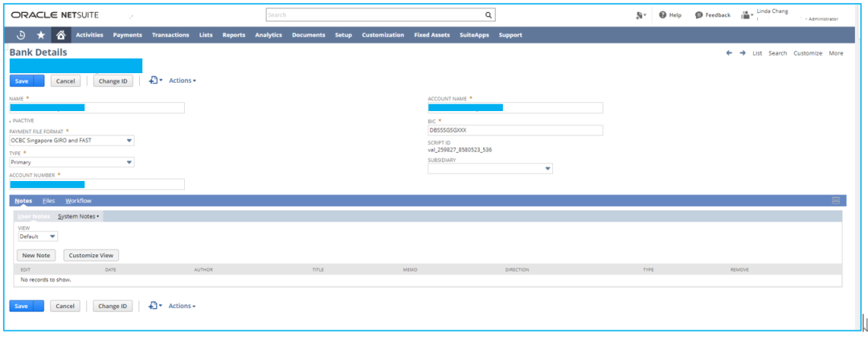Select the System Notes tab
Image resolution: width=868 pixels, height=337 pixels.
[78, 216]
